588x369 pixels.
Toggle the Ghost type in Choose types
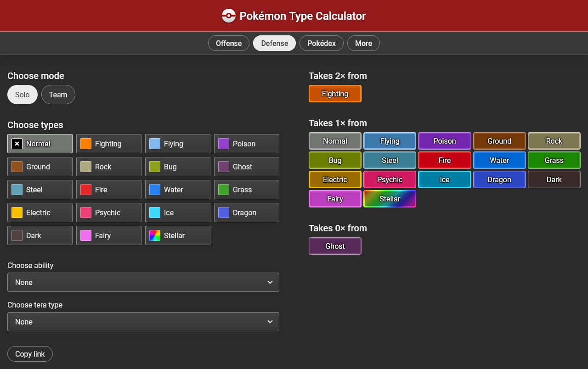click(x=247, y=167)
